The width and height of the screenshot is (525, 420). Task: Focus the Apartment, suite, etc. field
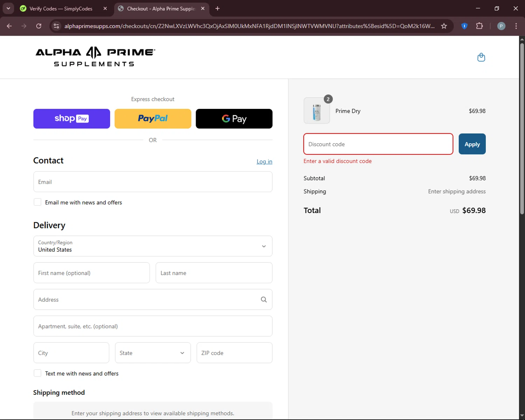coord(153,326)
